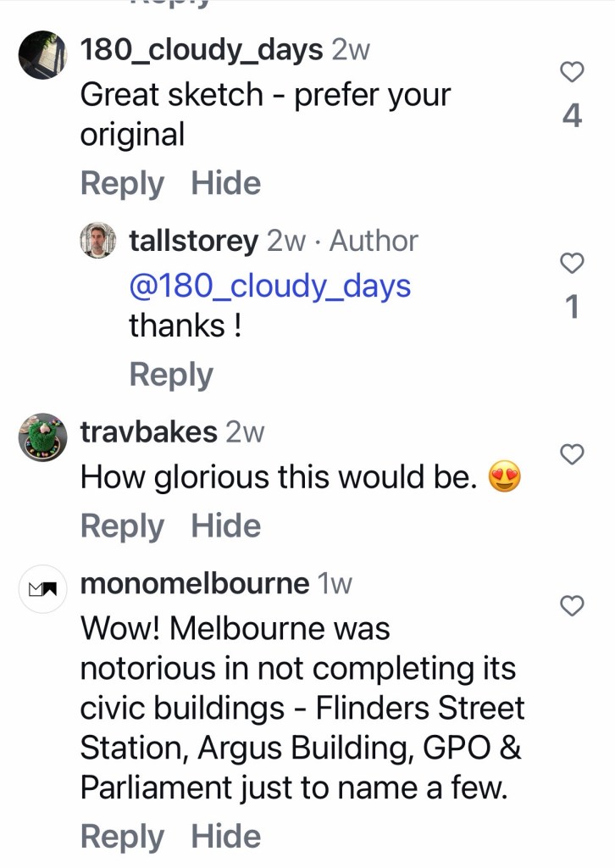Open 180_cloudy_days profile picture
This screenshot has width=615, height=868.
[x=43, y=55]
